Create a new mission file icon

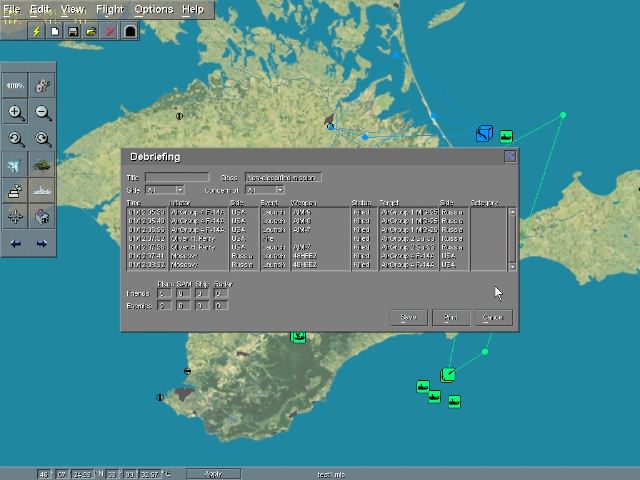(56, 31)
